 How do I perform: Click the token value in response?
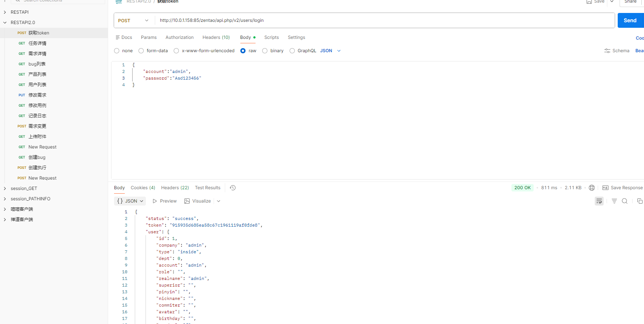pyautogui.click(x=215, y=225)
